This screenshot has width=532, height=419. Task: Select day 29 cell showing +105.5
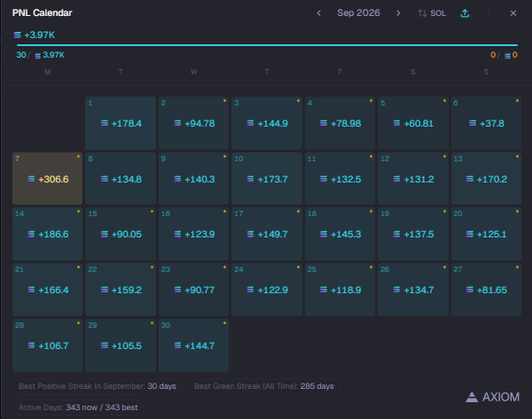pos(121,345)
